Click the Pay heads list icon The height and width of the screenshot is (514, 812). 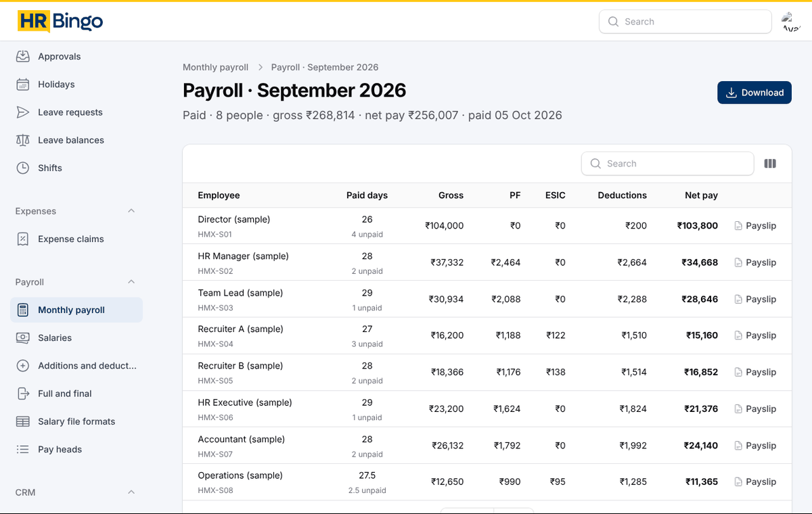tap(23, 449)
